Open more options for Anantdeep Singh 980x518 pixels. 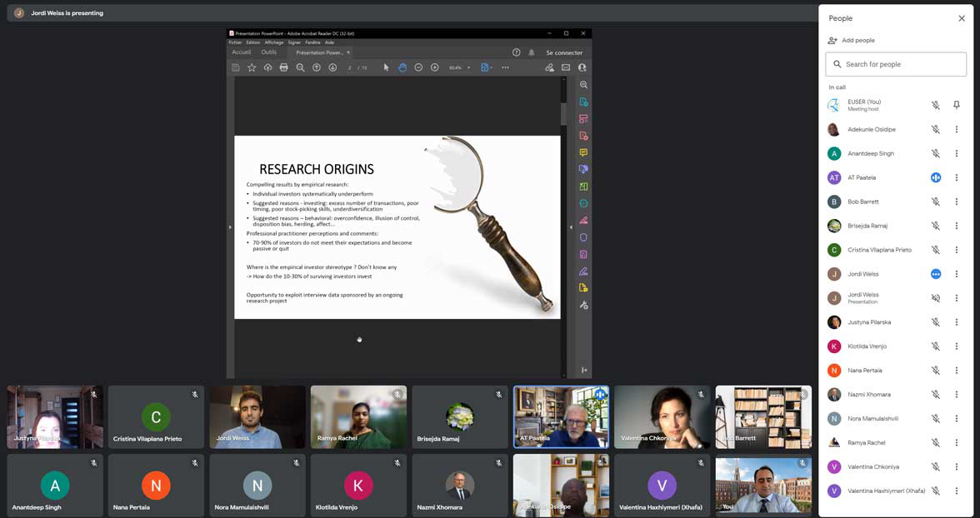957,153
